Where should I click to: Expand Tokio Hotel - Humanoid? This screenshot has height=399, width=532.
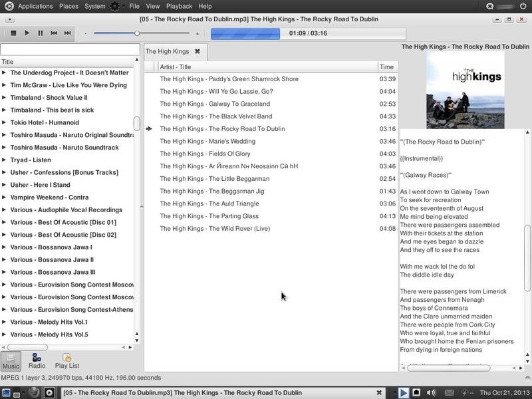coord(4,122)
